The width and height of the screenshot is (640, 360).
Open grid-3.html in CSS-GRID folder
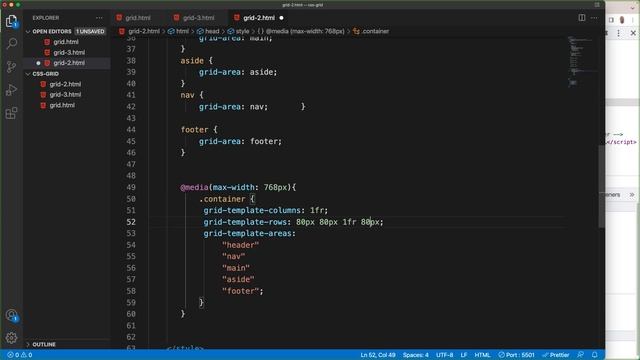(65, 95)
